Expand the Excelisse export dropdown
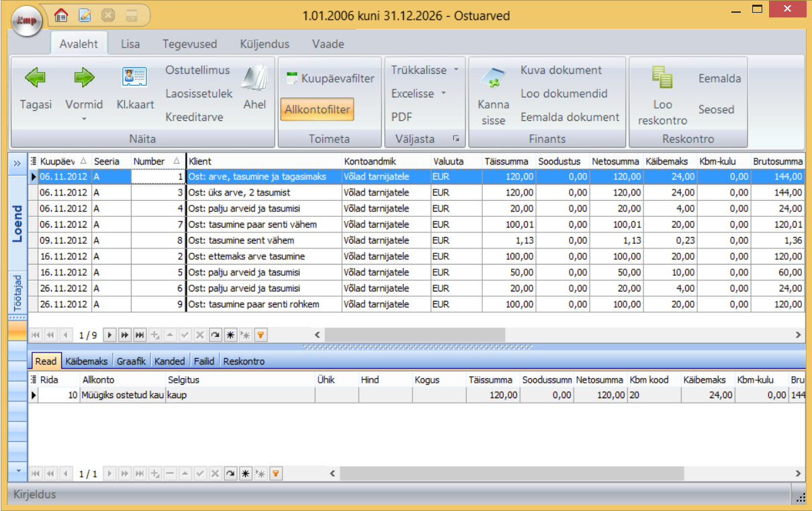The width and height of the screenshot is (812, 511). click(x=443, y=93)
